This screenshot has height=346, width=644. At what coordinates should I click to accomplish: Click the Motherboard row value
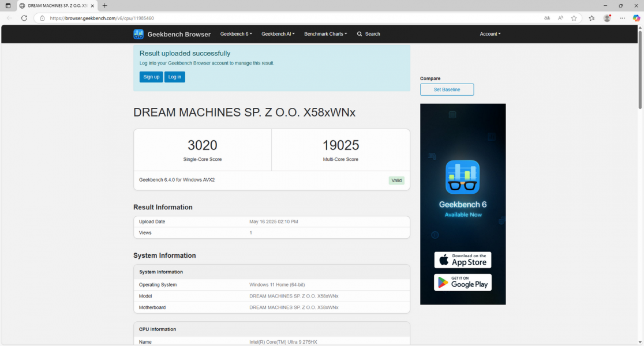point(294,307)
